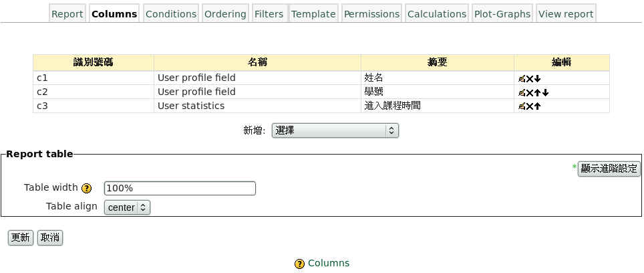The image size is (644, 273).
Task: Move column c1 down with arrow icon
Action: [x=537, y=78]
